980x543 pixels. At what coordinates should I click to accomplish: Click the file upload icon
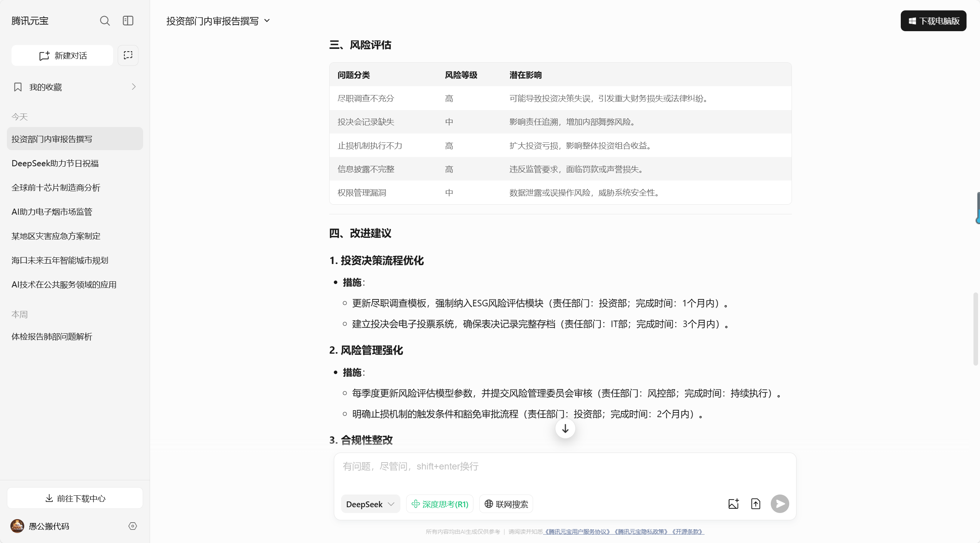click(756, 504)
